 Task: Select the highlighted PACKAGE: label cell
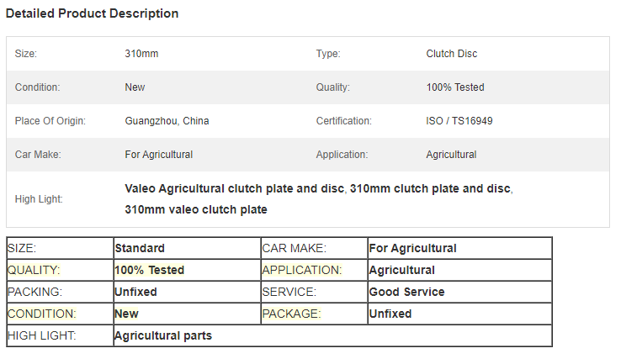click(x=314, y=314)
